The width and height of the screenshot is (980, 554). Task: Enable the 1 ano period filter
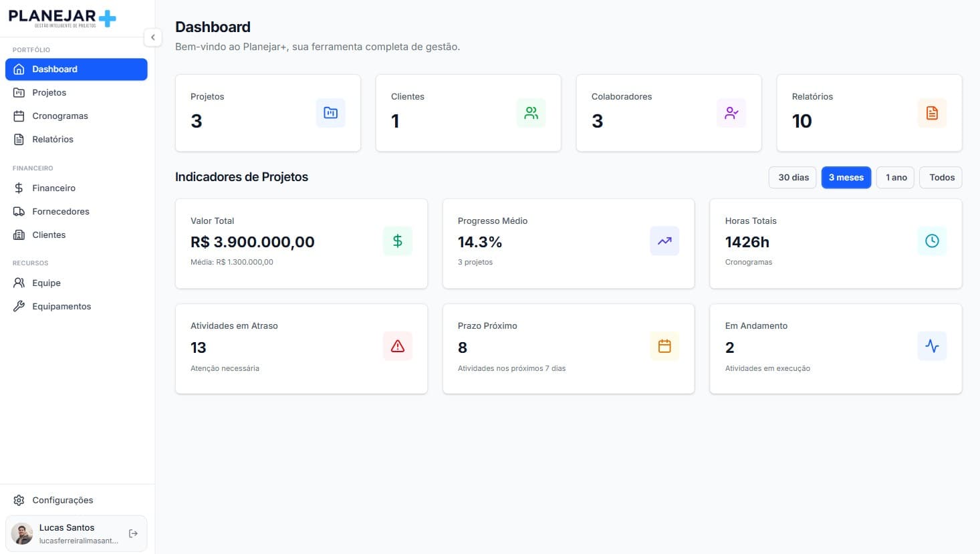(x=895, y=177)
